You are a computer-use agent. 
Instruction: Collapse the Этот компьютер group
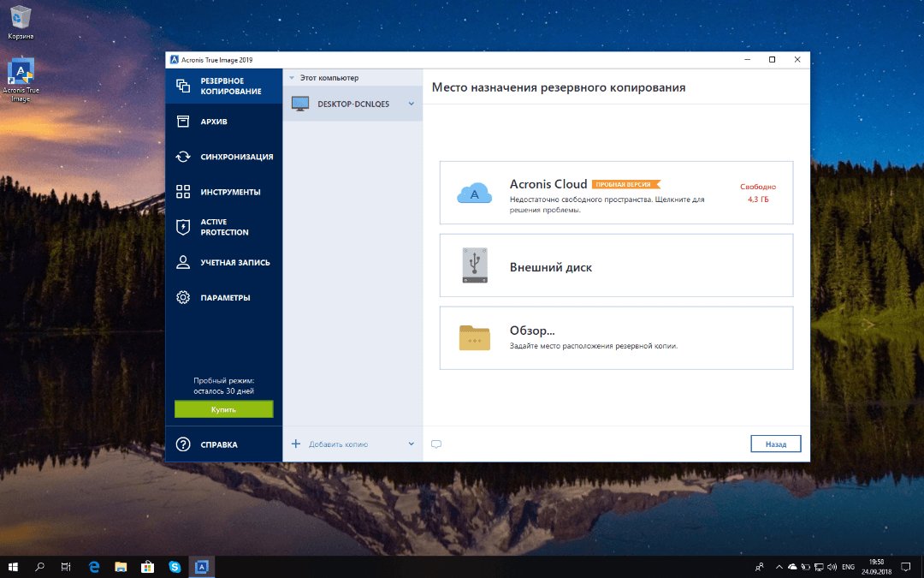point(292,78)
